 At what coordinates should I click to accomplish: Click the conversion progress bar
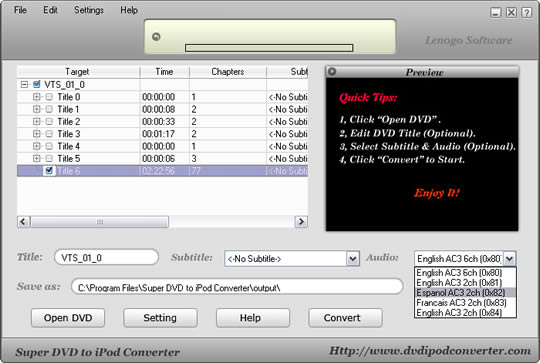269,48
